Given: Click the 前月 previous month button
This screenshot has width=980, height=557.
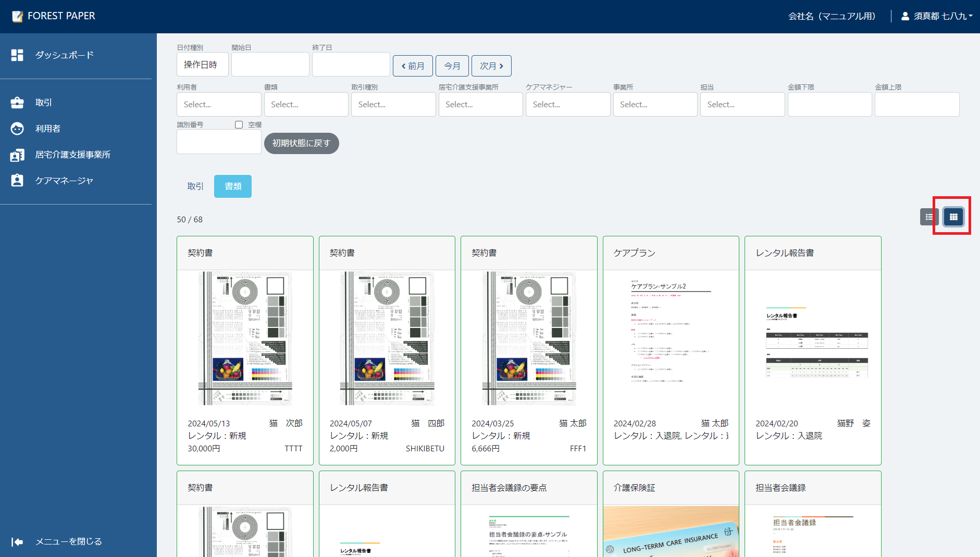Looking at the screenshot, I should tap(413, 66).
